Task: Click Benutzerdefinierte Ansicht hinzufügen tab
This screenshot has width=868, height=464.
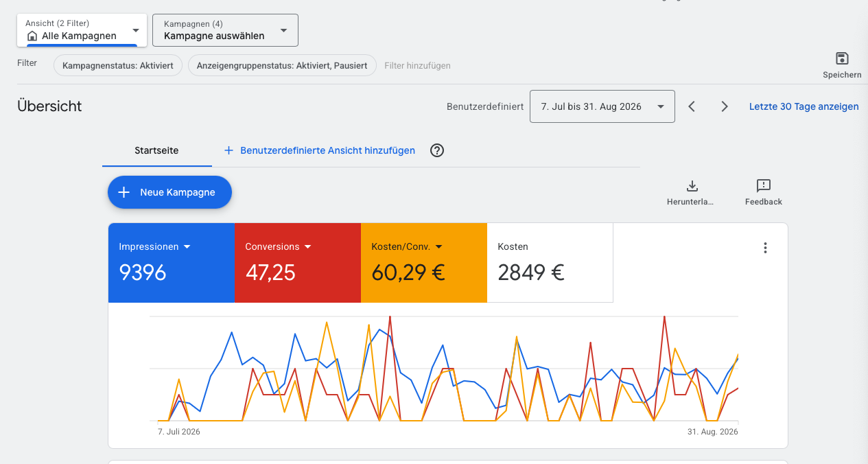Action: pyautogui.click(x=320, y=150)
